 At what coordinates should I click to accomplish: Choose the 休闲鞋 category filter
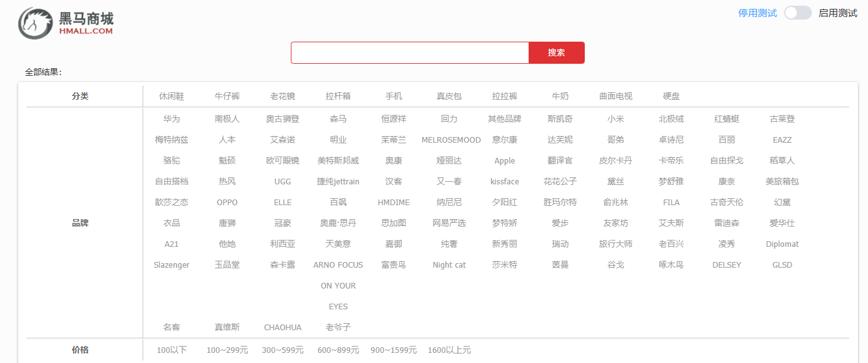pos(172,97)
